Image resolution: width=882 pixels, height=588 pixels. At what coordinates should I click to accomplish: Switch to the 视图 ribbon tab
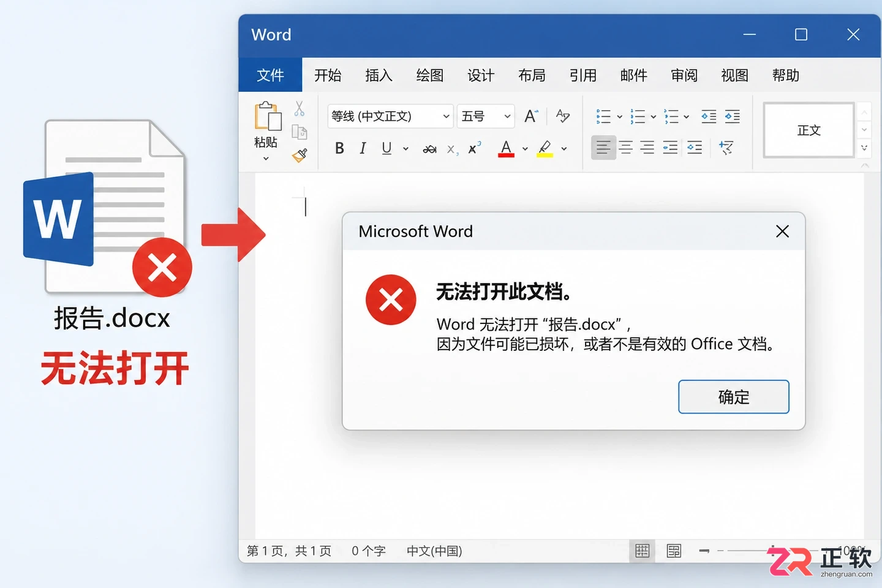735,75
